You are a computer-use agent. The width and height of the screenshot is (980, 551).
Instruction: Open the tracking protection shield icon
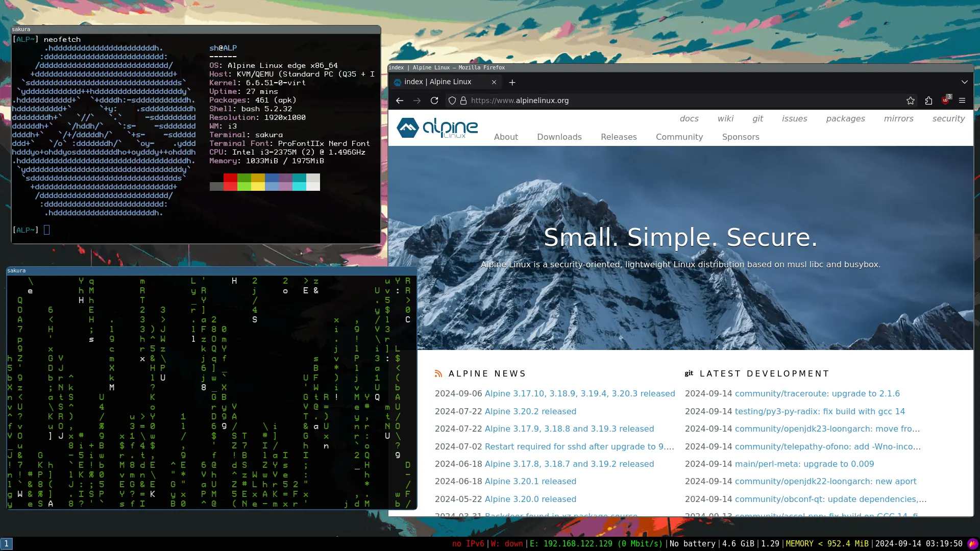pos(452,101)
